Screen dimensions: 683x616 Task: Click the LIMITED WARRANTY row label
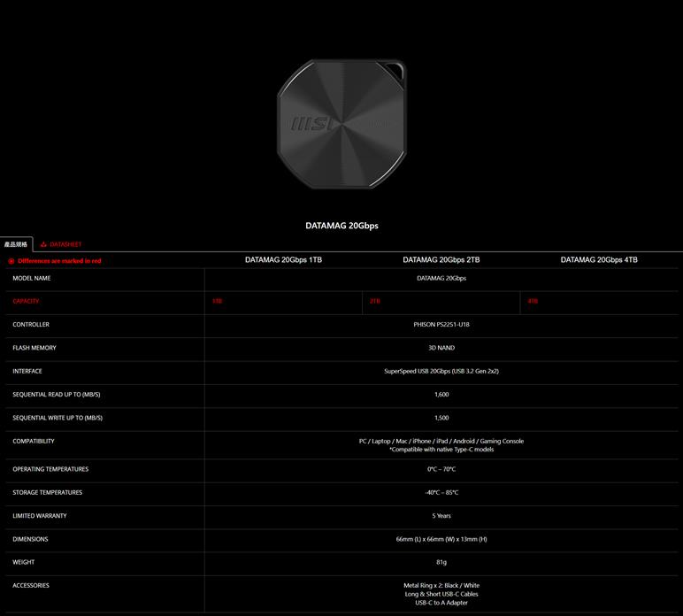(x=40, y=516)
